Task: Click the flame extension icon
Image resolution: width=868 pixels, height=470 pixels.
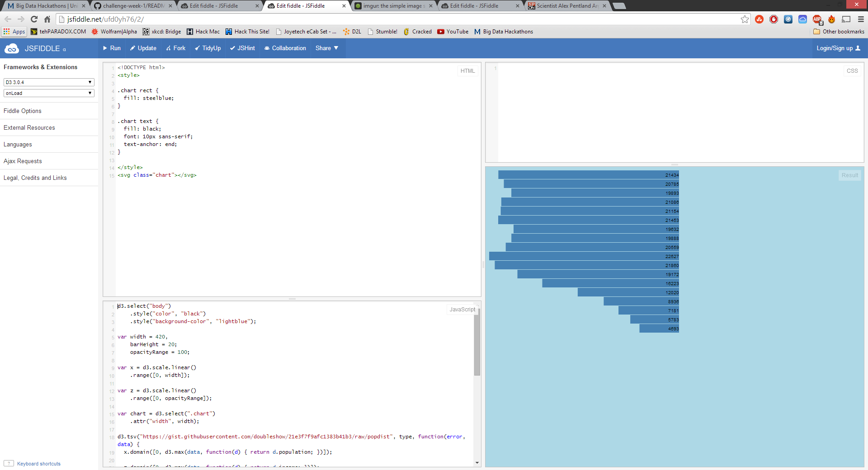Action: pyautogui.click(x=832, y=19)
